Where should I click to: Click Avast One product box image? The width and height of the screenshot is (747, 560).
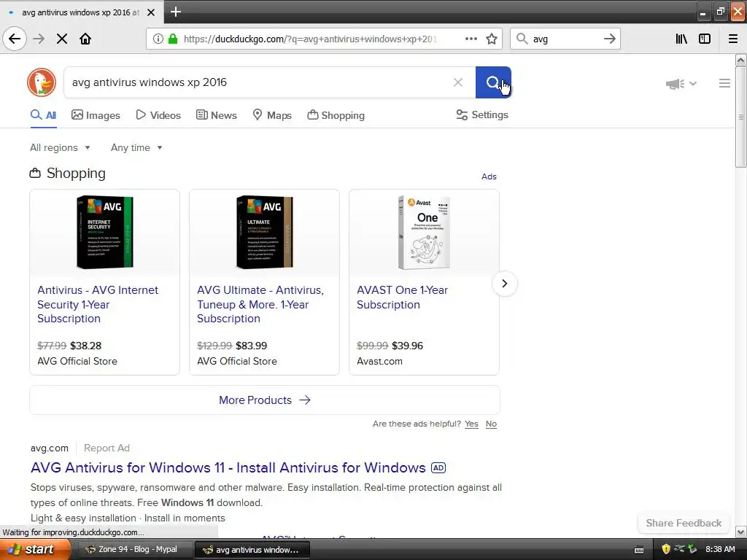424,233
